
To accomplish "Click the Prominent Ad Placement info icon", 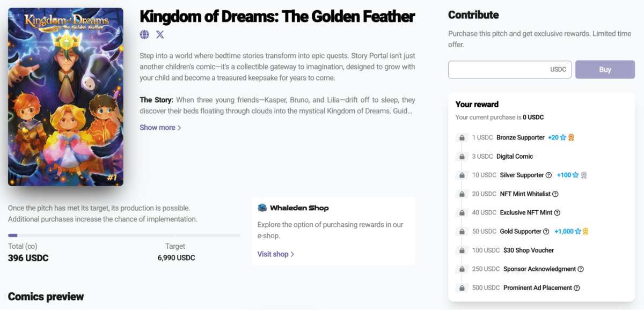I will [577, 288].
